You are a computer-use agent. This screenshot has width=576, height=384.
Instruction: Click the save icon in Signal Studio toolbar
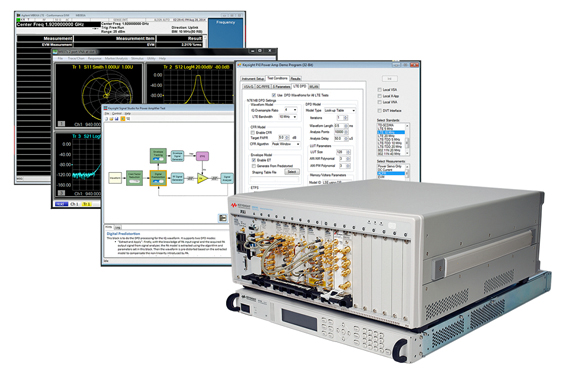click(x=117, y=119)
